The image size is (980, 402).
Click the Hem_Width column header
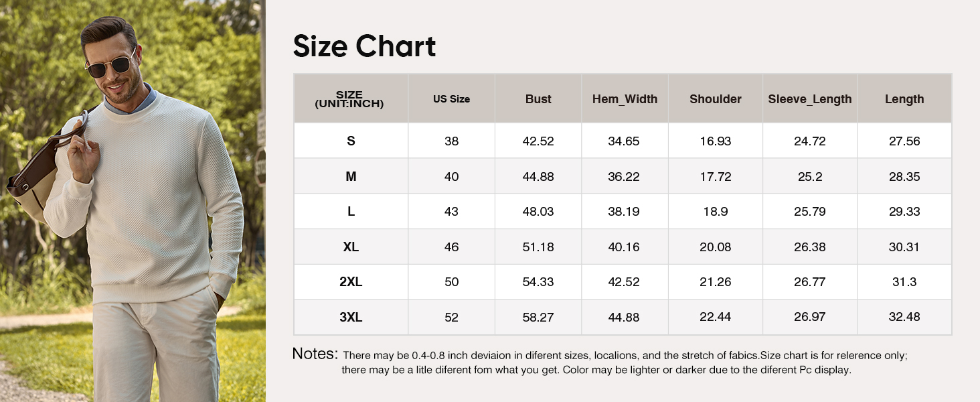coord(625,99)
